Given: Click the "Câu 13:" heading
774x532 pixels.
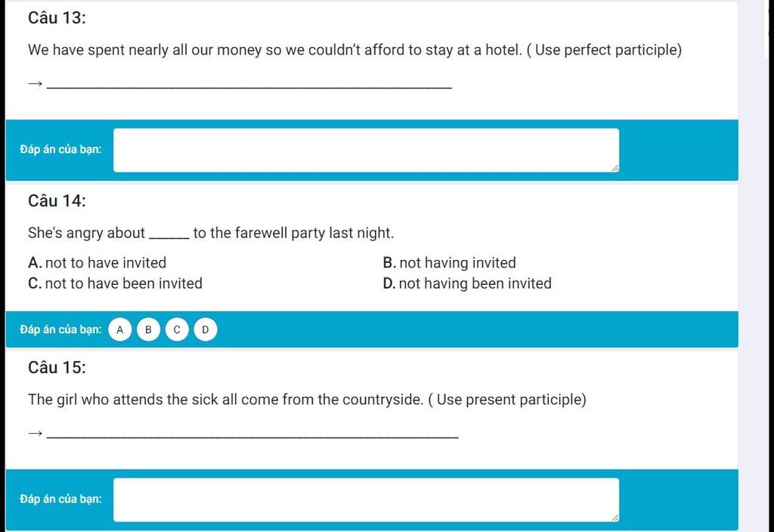Looking at the screenshot, I should [x=57, y=18].
